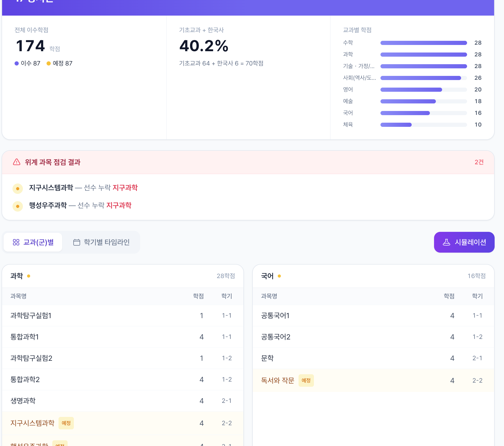Select the 문학 row
The width and height of the screenshot is (504, 446).
tap(373, 358)
